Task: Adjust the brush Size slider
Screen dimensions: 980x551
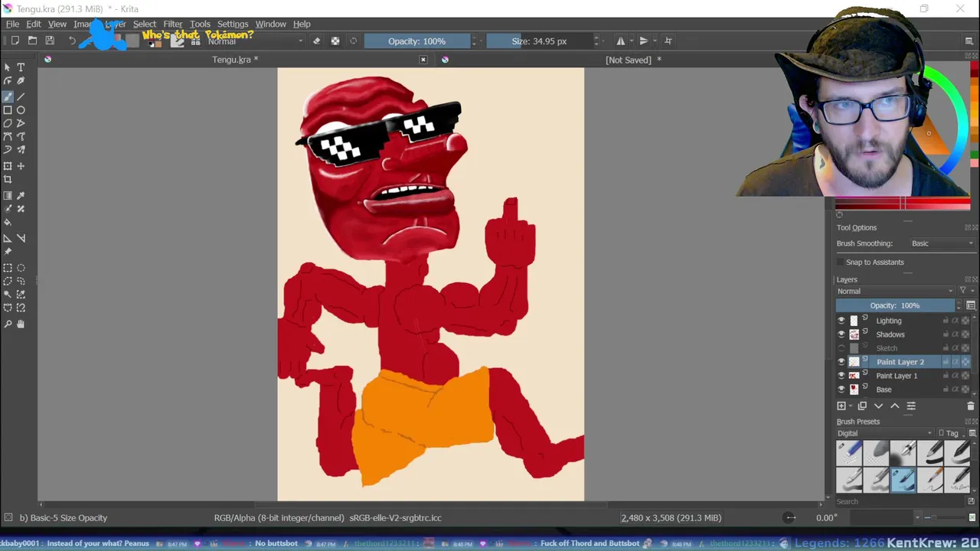Action: pos(540,41)
